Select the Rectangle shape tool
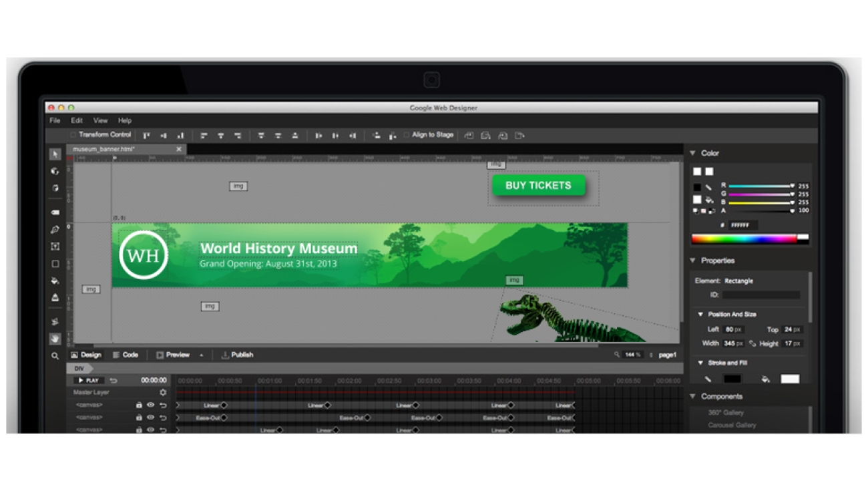The width and height of the screenshot is (868, 491). click(x=55, y=264)
